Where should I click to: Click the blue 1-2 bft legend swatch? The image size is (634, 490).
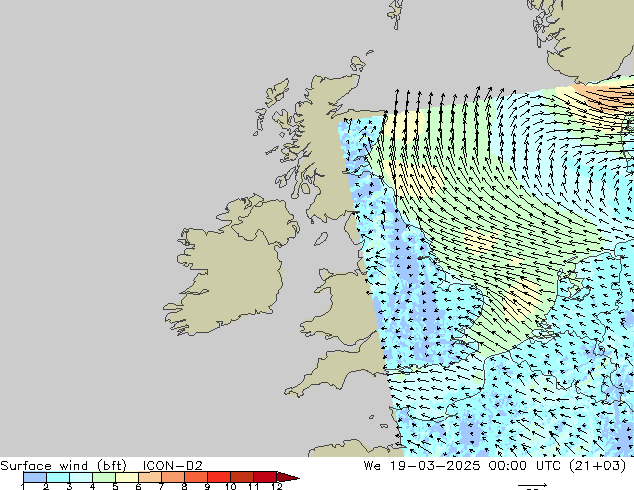(x=35, y=477)
